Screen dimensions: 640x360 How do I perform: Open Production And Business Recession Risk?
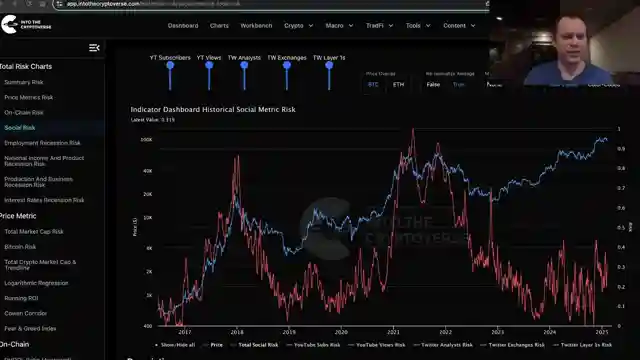pos(38,182)
